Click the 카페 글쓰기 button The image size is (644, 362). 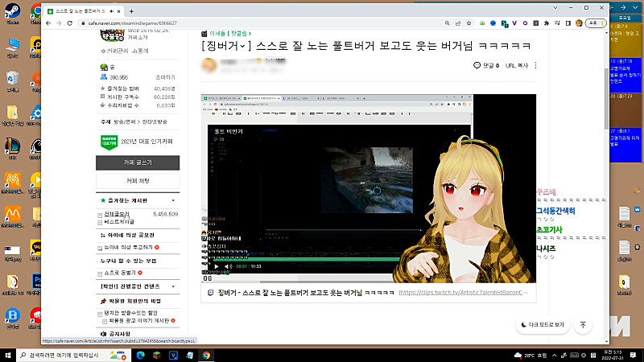[138, 162]
